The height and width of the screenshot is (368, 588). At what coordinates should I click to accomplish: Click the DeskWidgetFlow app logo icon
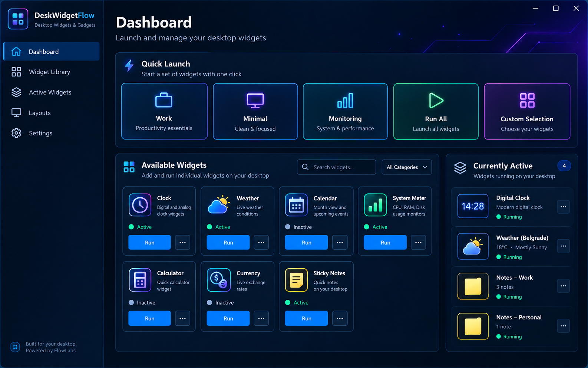(x=18, y=19)
